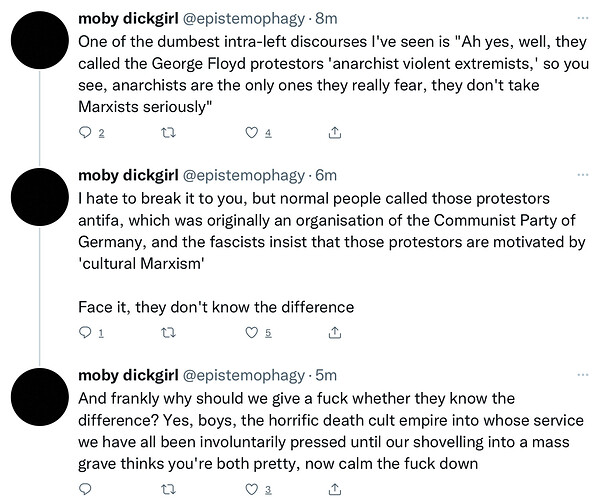Open the 6m timestamp link
The width and height of the screenshot is (596, 500).
[326, 175]
